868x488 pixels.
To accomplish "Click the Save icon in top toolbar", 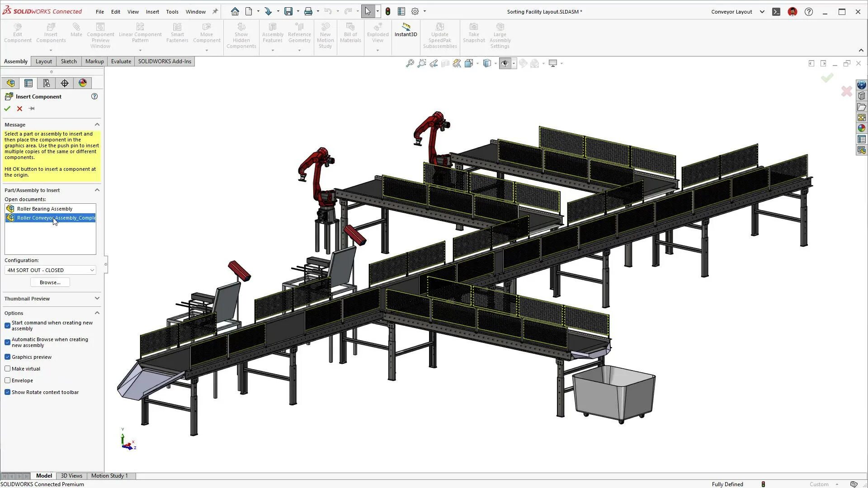I will pos(288,12).
